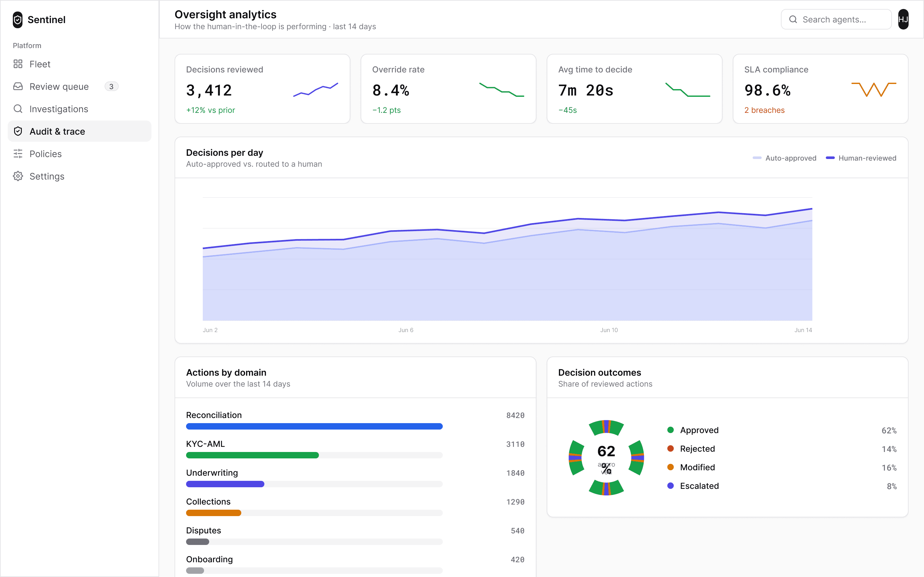Image resolution: width=924 pixels, height=577 pixels.
Task: Click the Policies sliders icon
Action: click(18, 154)
